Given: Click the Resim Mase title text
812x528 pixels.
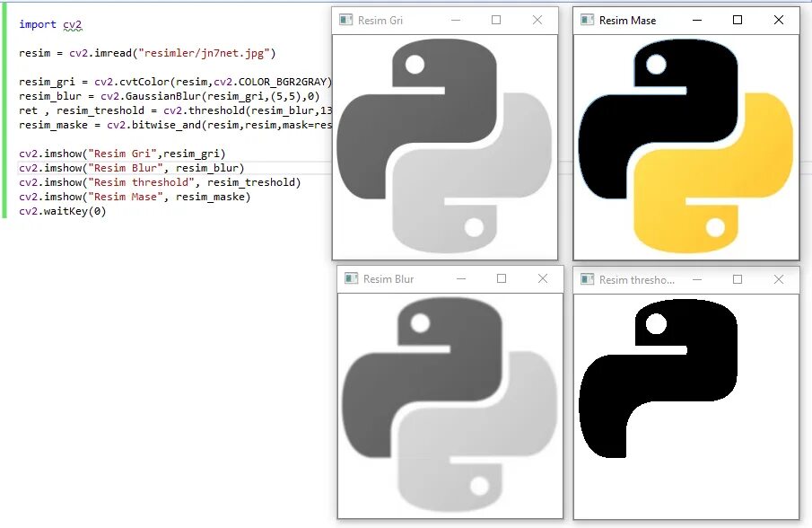Looking at the screenshot, I should point(628,21).
